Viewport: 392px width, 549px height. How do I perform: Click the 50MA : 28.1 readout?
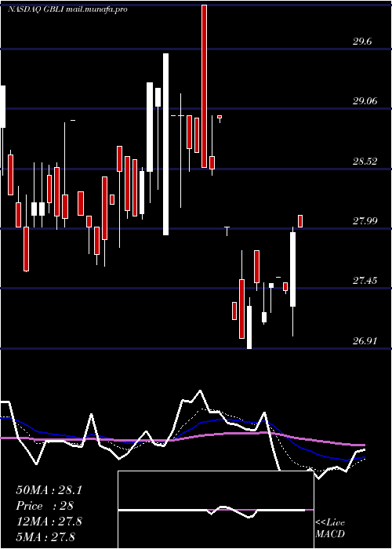click(x=49, y=490)
